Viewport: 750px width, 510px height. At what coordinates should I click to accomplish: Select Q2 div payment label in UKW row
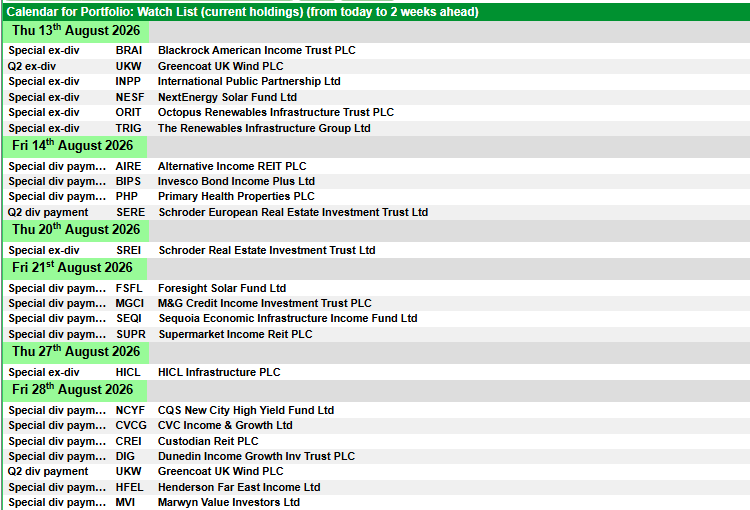click(48, 471)
